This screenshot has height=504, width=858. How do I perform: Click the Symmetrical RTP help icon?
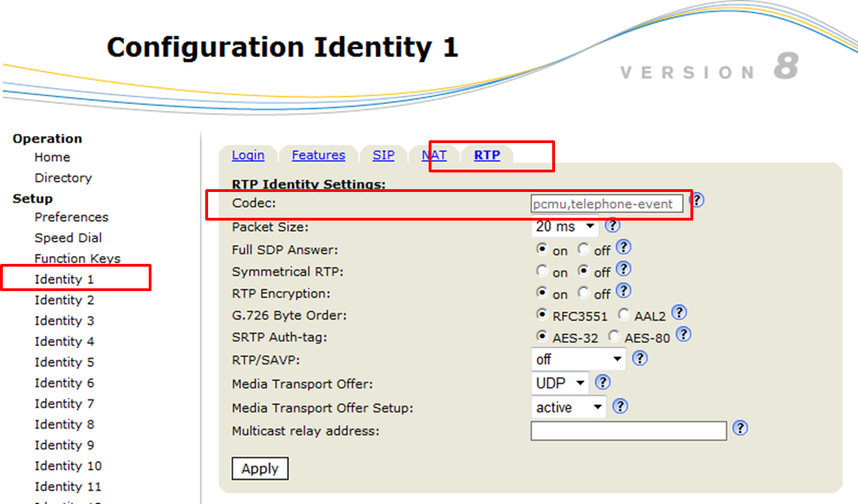pyautogui.click(x=623, y=269)
